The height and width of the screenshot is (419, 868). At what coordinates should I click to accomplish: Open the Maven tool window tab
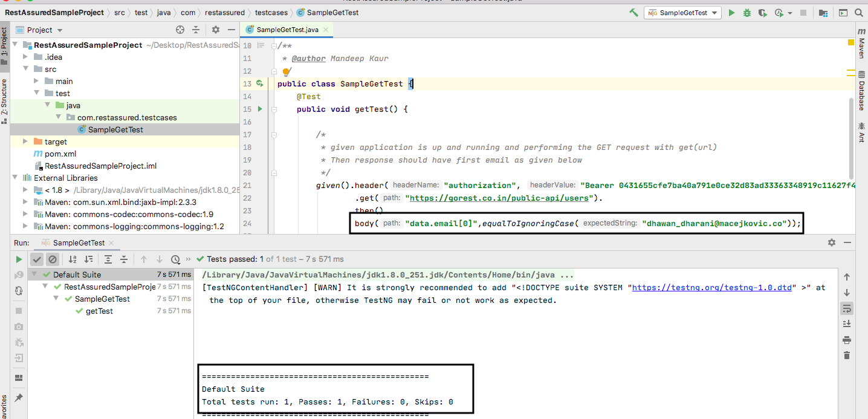861,45
